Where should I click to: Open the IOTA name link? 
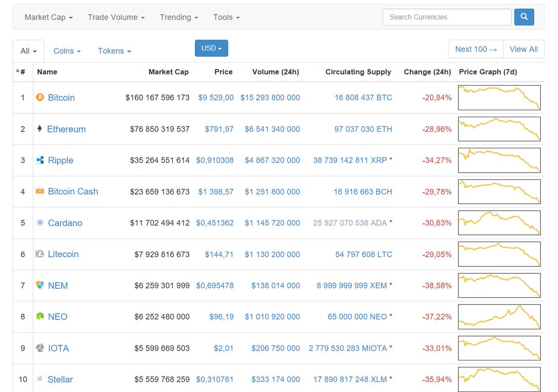coord(59,348)
